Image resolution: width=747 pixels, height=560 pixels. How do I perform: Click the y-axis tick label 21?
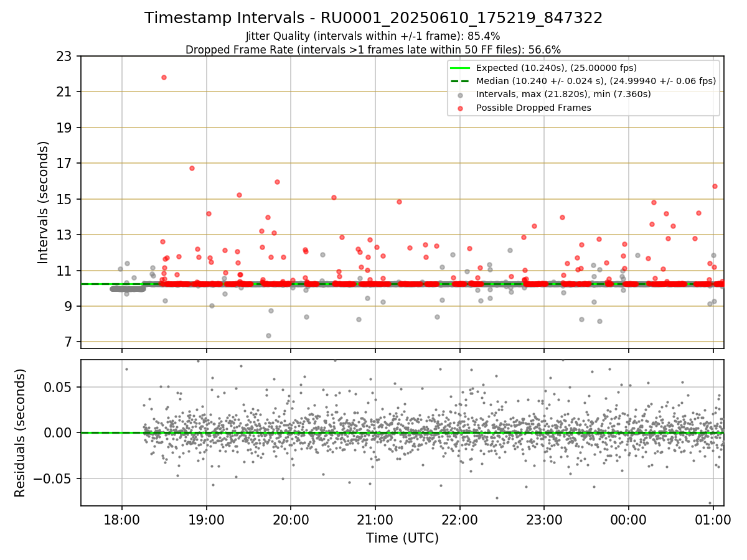[64, 92]
